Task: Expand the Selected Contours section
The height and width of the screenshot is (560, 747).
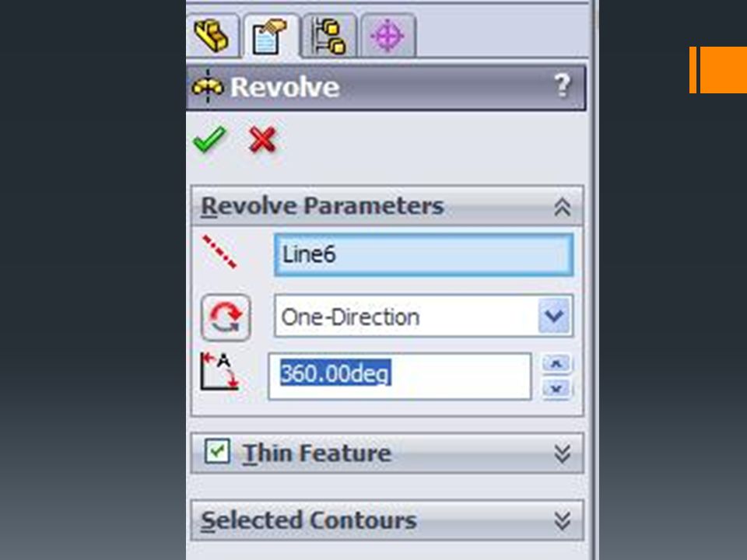Action: [x=562, y=520]
